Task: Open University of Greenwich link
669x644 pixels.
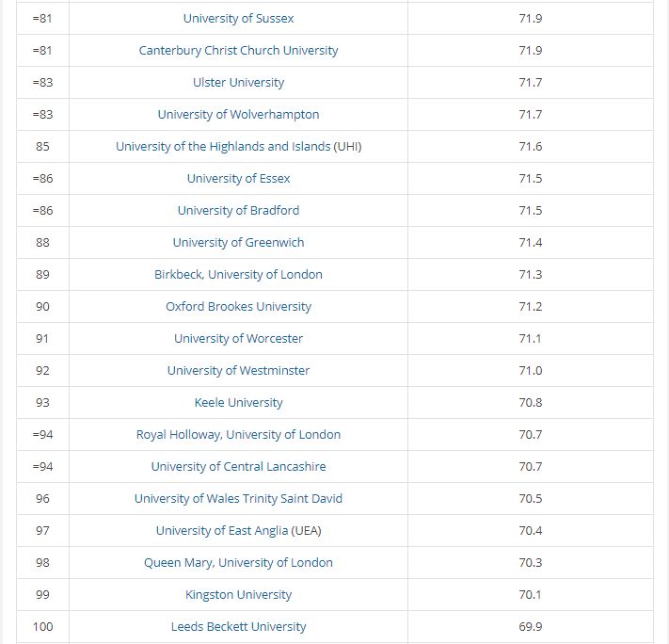Action: coord(238,243)
